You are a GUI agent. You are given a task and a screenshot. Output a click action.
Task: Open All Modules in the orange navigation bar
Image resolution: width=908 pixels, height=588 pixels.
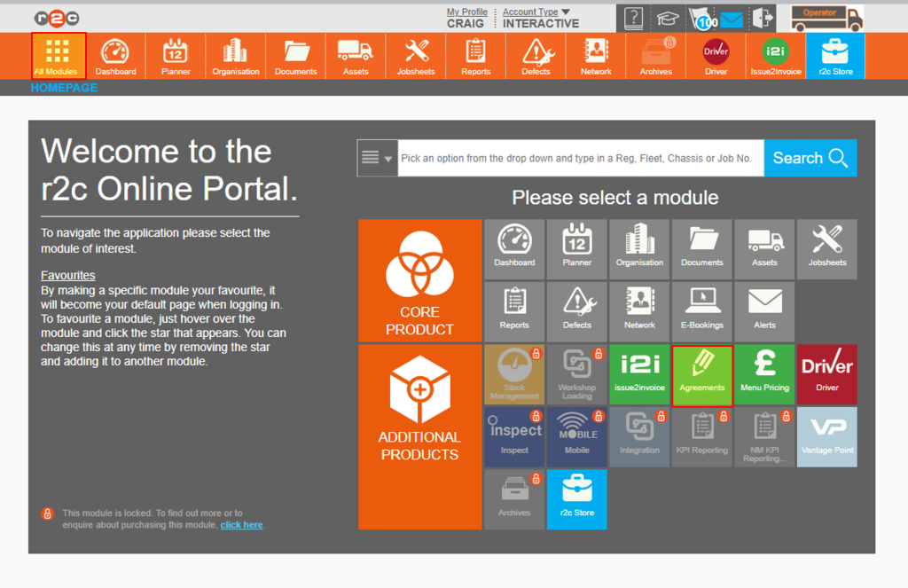click(x=59, y=56)
